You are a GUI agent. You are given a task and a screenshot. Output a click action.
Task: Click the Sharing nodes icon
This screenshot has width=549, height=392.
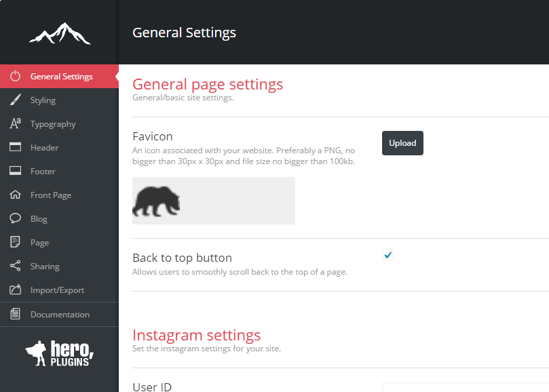click(x=16, y=266)
